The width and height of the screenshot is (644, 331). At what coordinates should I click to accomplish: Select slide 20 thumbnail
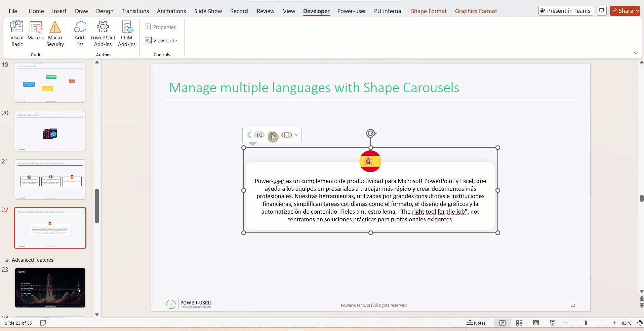[50, 131]
